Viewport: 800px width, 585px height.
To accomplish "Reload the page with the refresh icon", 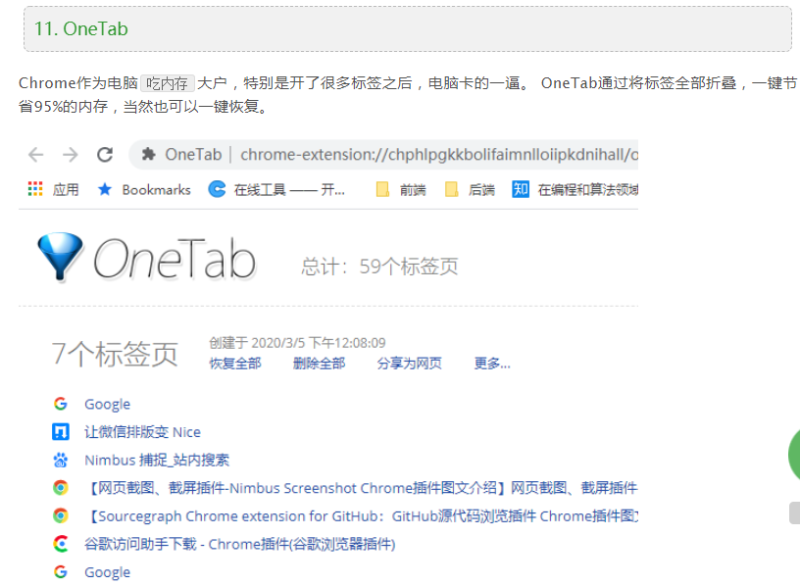I will pyautogui.click(x=105, y=154).
